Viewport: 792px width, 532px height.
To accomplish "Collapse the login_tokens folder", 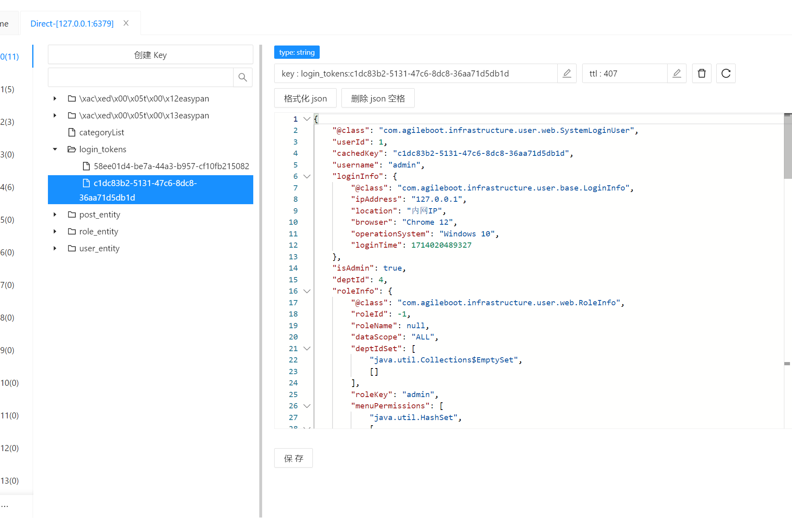I will tap(55, 149).
